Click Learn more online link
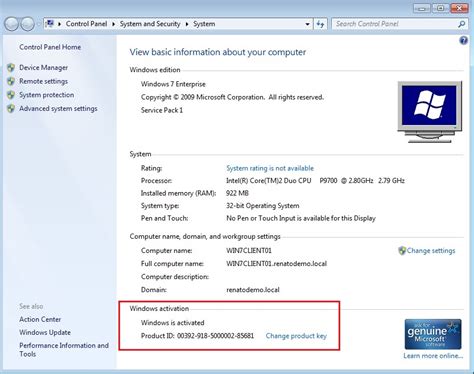 click(x=433, y=356)
